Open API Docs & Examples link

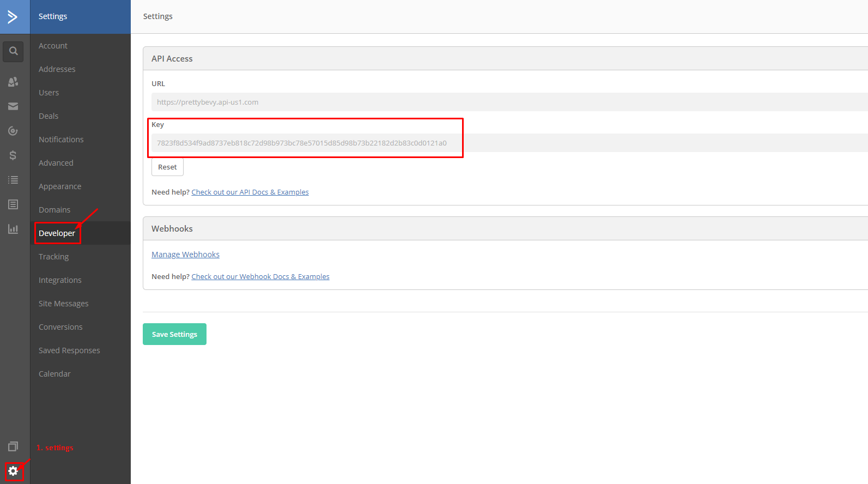pos(250,192)
